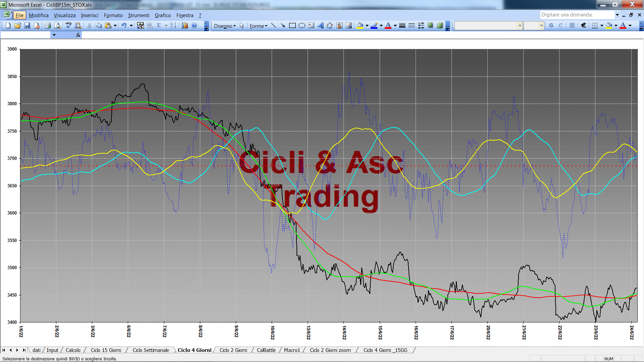Save the workbook with the floppy disk icon
The image size is (644, 362).
click(27, 26)
